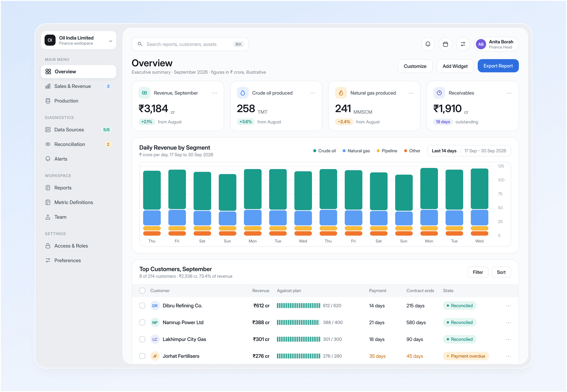Viewport: 567px width, 392px height.
Task: Open more options on Receivables card
Action: click(509, 93)
